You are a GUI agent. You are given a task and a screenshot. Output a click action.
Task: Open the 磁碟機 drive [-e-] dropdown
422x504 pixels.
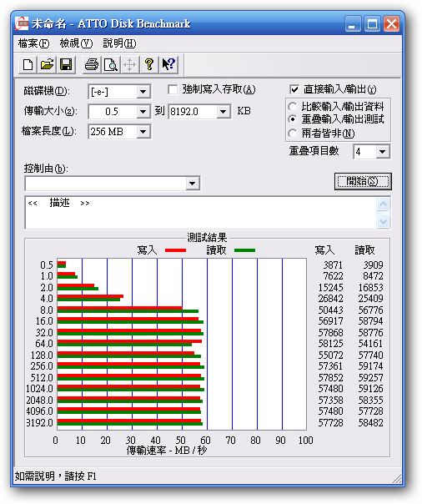tap(143, 92)
